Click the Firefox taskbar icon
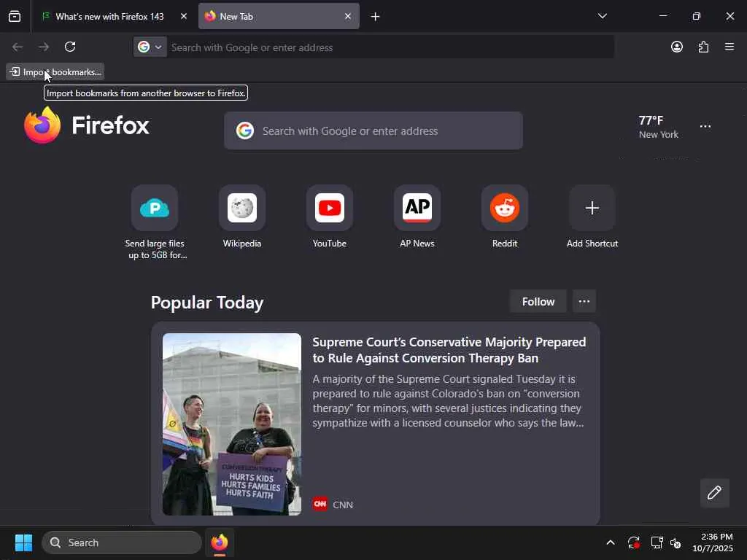The width and height of the screenshot is (747, 560). click(220, 542)
